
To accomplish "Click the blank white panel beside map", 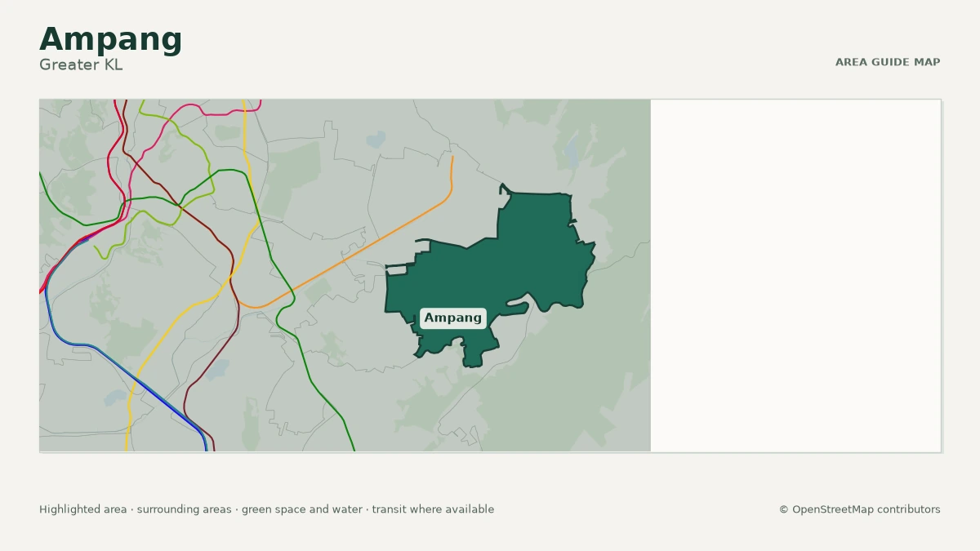I will [795, 275].
